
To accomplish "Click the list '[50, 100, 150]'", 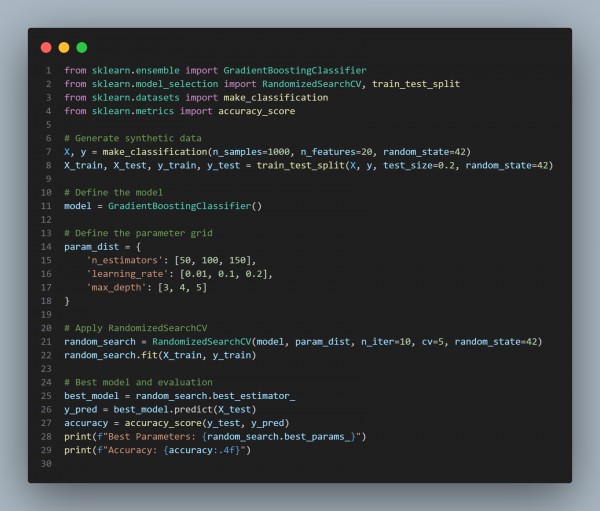I will 212,260.
